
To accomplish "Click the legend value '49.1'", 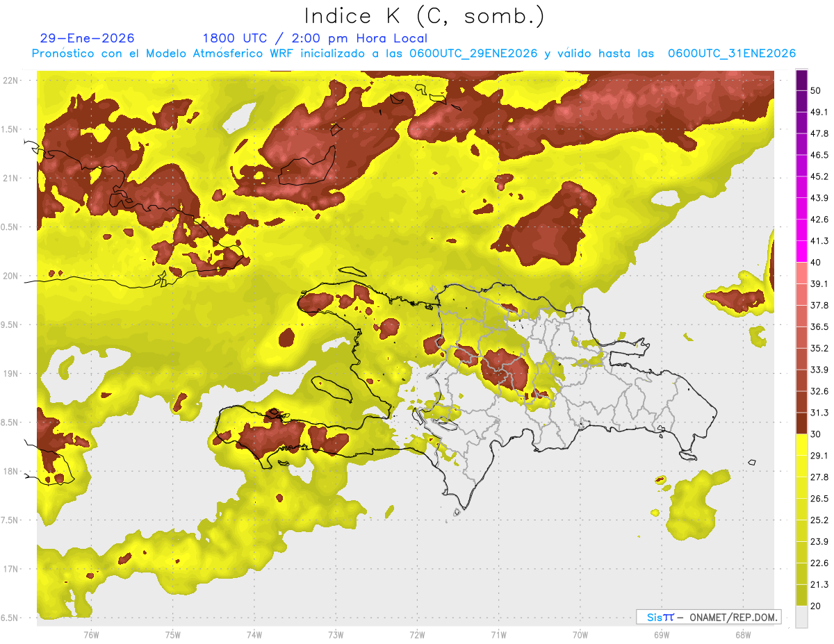I will coord(819,112).
